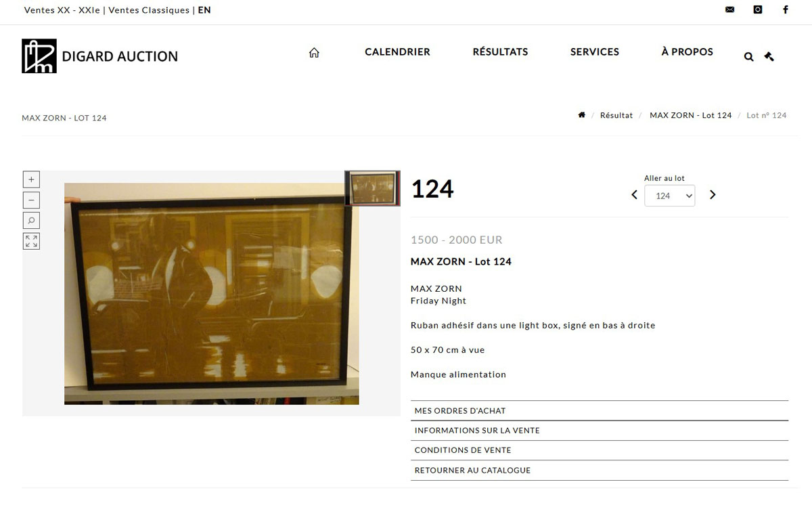This screenshot has width=812, height=520.
Task: Click the auction gavel icon
Action: (769, 56)
